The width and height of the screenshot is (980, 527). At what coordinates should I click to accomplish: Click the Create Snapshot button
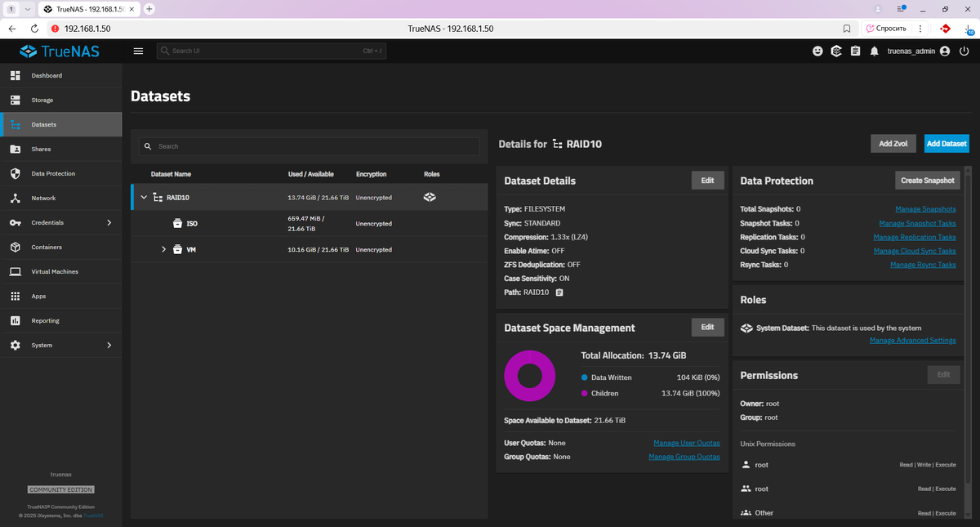(x=928, y=181)
